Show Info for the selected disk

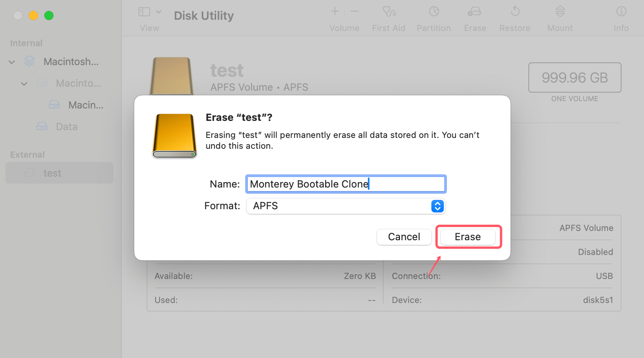tap(621, 17)
